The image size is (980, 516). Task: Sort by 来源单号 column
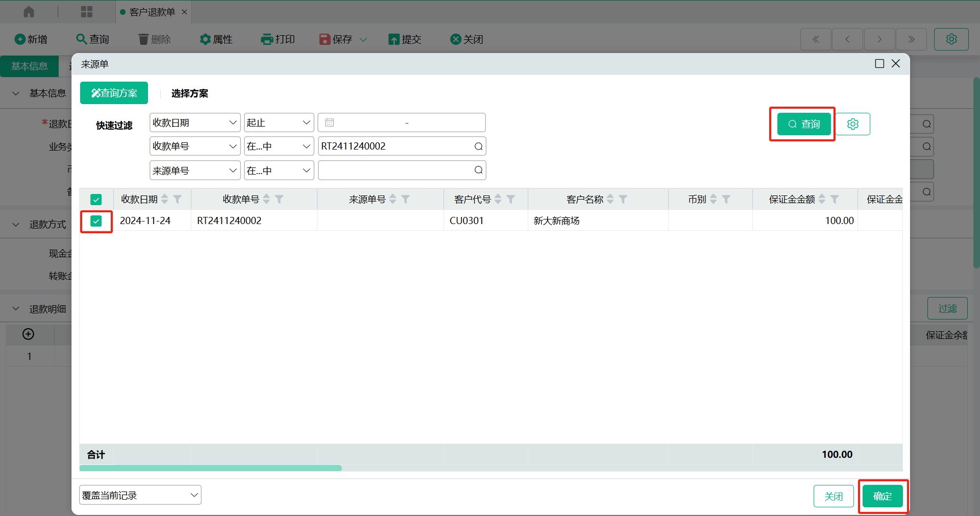[x=393, y=199]
